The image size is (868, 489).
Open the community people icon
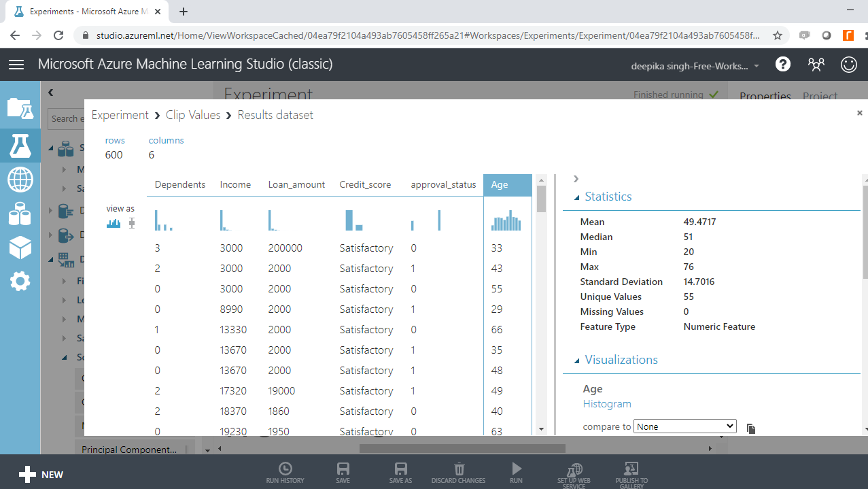coord(816,65)
